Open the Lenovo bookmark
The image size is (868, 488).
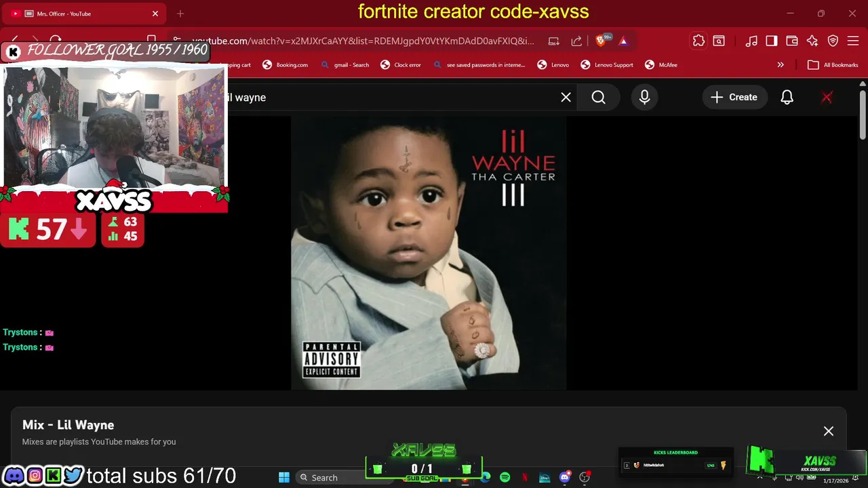pyautogui.click(x=553, y=65)
